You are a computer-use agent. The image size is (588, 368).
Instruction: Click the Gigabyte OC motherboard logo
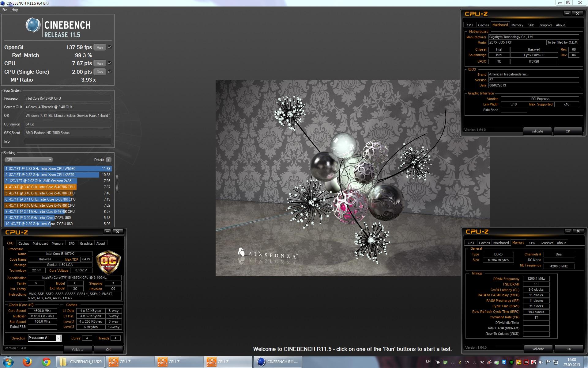[108, 263]
